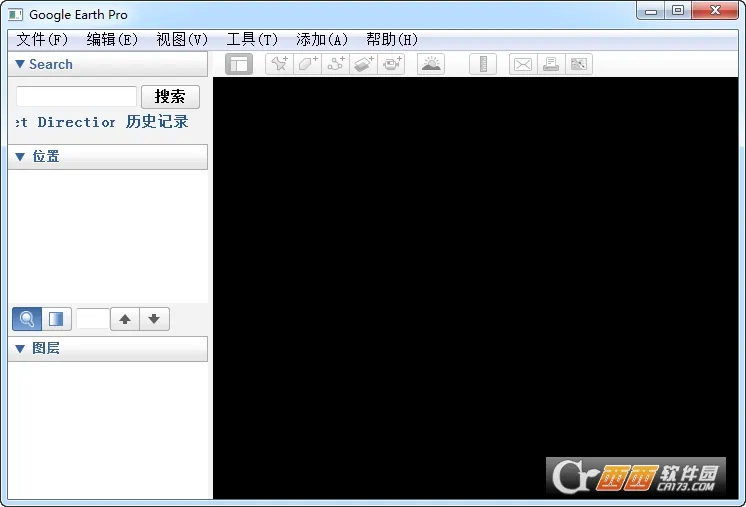
Task: Add a path from the toolbar
Action: click(335, 64)
